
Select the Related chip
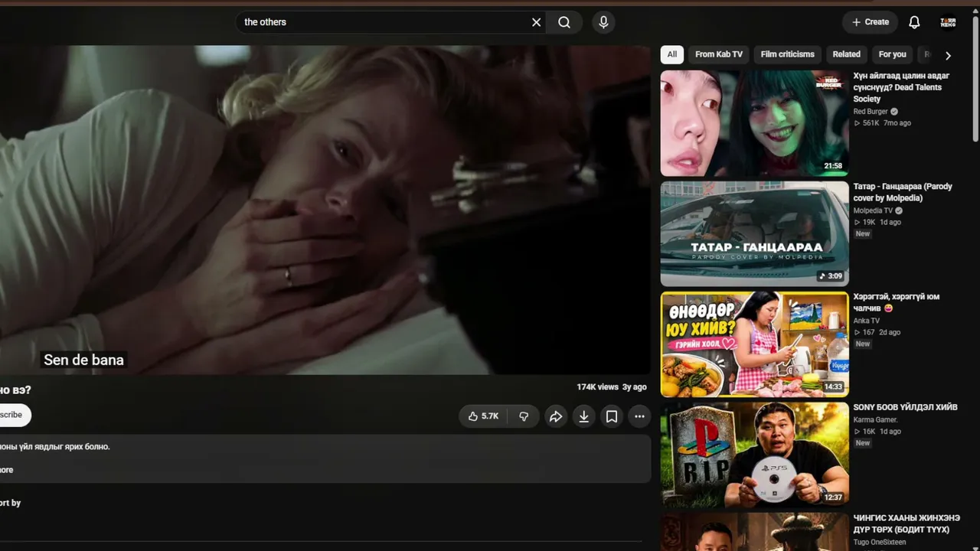click(x=846, y=54)
